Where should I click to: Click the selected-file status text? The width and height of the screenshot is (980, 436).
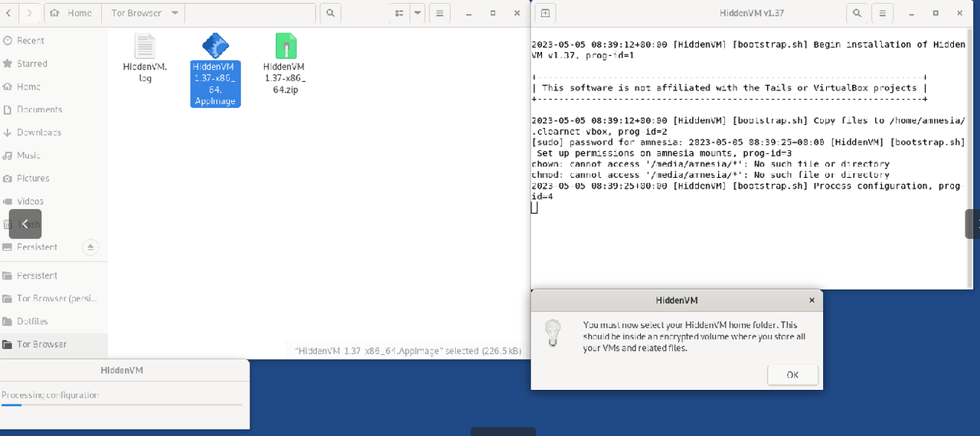click(x=408, y=351)
